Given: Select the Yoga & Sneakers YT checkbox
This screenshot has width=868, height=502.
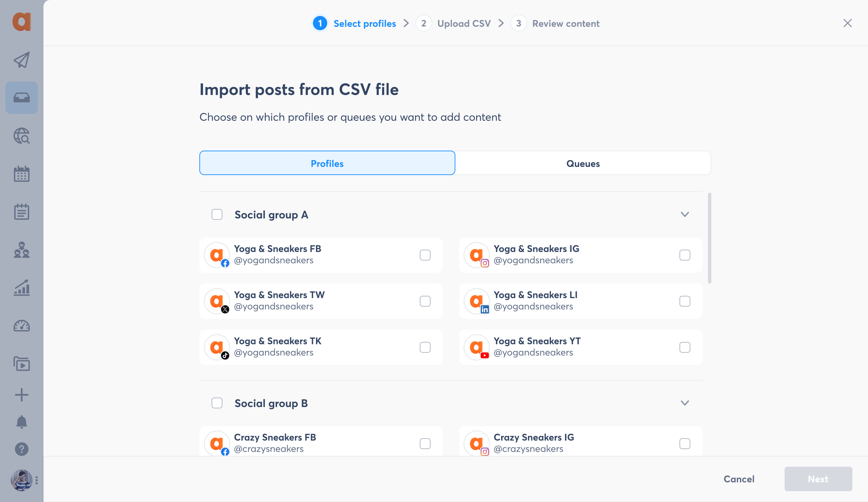Looking at the screenshot, I should click(x=685, y=347).
